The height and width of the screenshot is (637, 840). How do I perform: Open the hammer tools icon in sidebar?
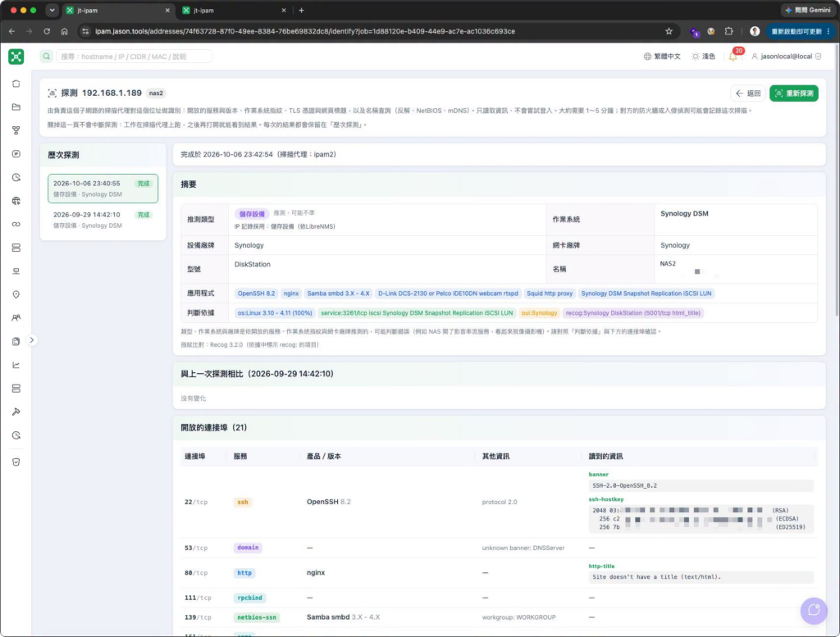pos(16,412)
